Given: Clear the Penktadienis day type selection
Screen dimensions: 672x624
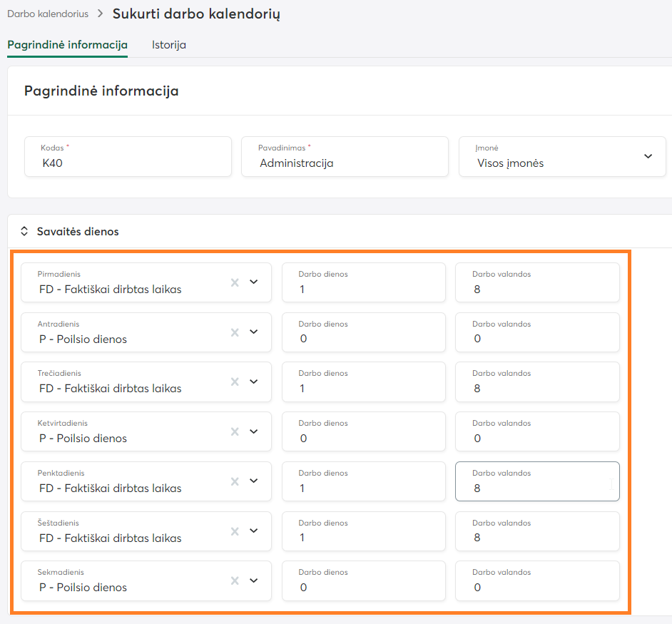Looking at the screenshot, I should click(x=235, y=481).
